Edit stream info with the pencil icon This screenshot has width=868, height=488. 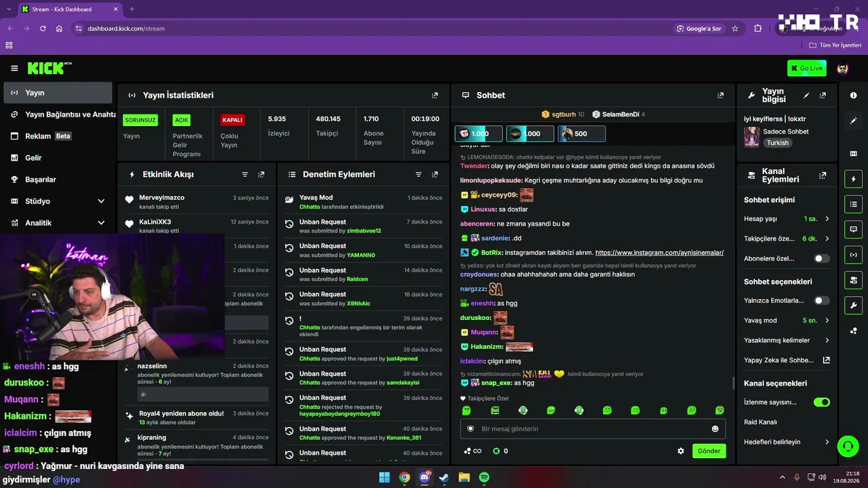(x=806, y=96)
